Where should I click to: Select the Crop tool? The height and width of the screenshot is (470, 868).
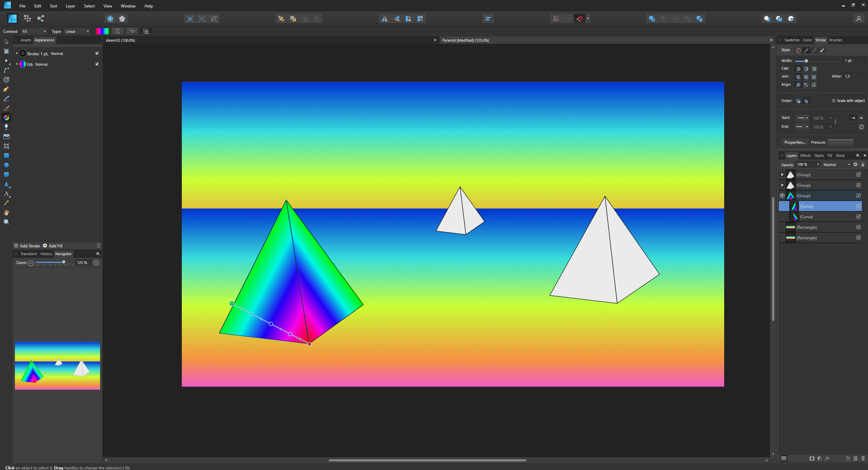pos(6,146)
